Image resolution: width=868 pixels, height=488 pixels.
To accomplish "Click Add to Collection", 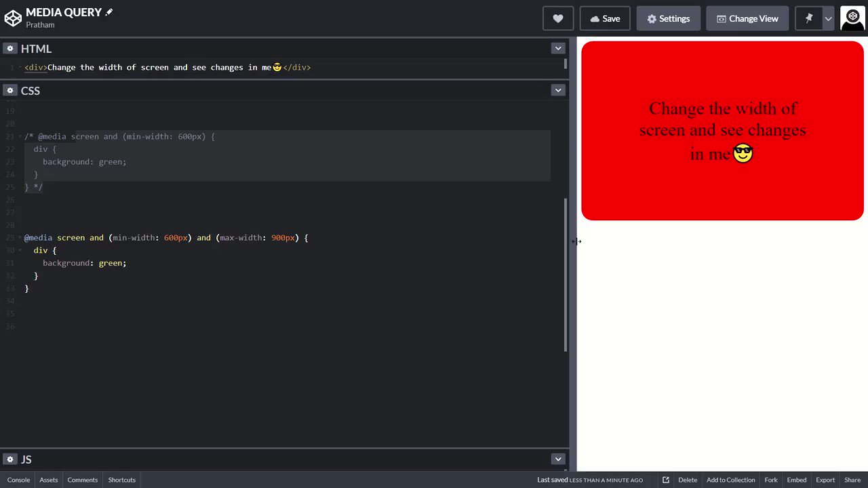I will (x=731, y=480).
